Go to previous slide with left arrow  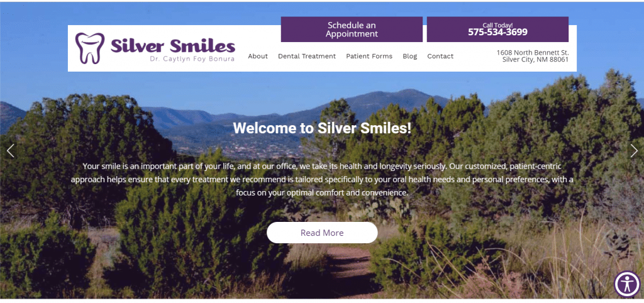pyautogui.click(x=11, y=151)
